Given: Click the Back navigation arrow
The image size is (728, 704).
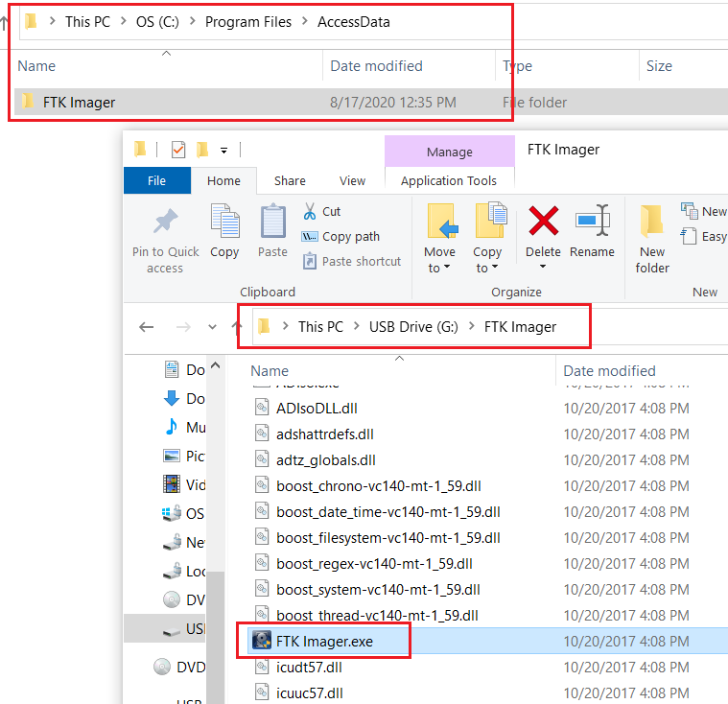Looking at the screenshot, I should point(147,327).
